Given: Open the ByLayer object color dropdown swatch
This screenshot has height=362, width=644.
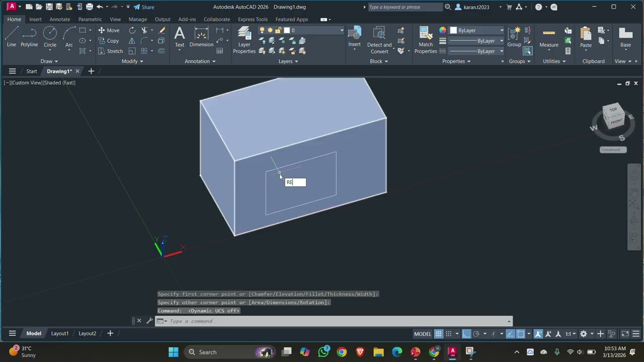Looking at the screenshot, I should 477,30.
